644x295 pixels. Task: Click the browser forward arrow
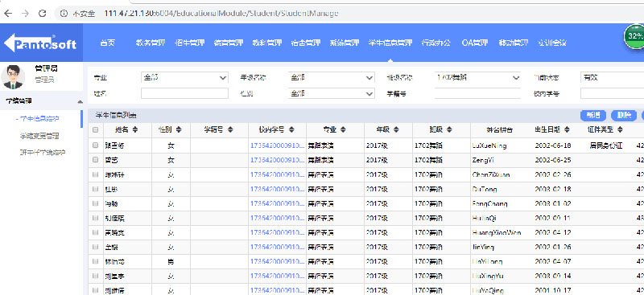pos(25,14)
